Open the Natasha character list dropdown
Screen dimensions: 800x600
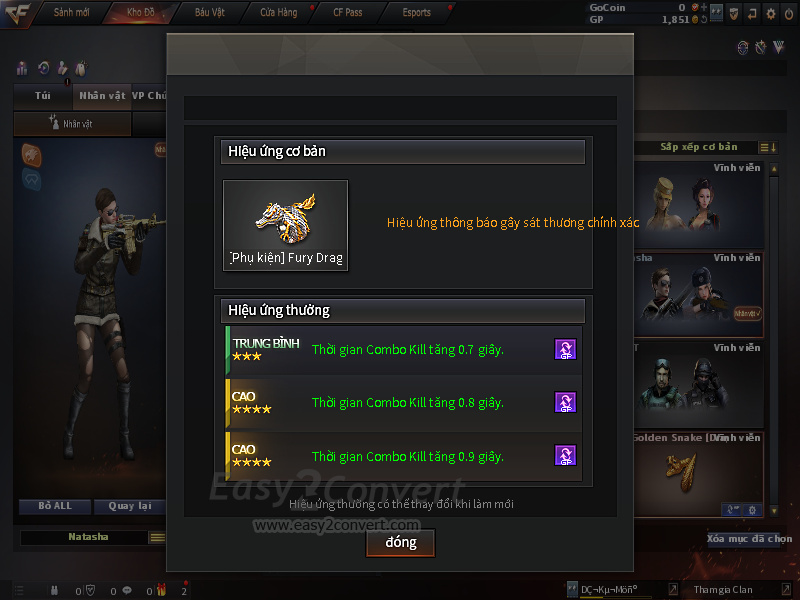(157, 537)
